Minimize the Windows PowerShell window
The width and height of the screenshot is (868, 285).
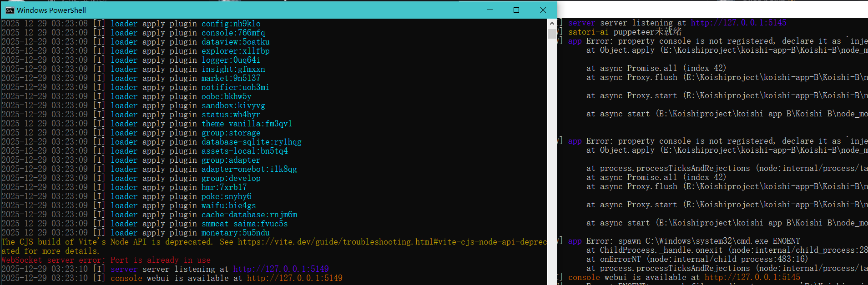[x=490, y=10]
